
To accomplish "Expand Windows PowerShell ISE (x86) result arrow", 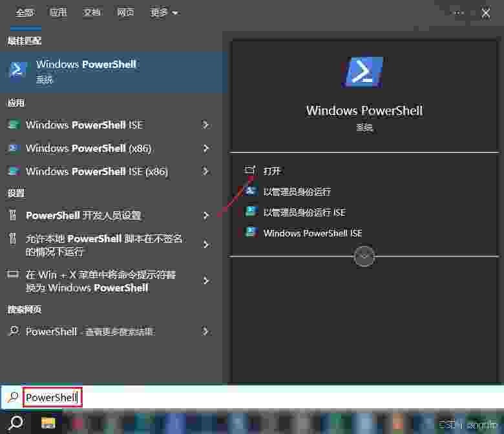I will pos(205,171).
